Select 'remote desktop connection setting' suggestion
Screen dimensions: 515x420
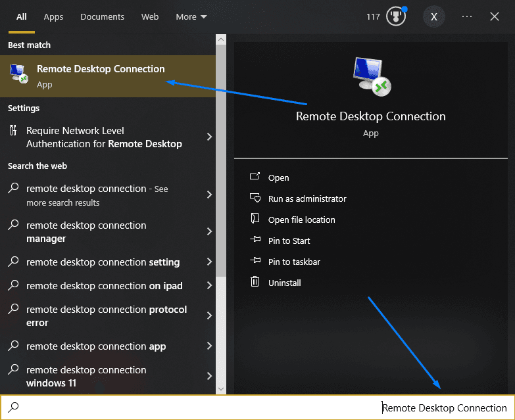pos(108,262)
